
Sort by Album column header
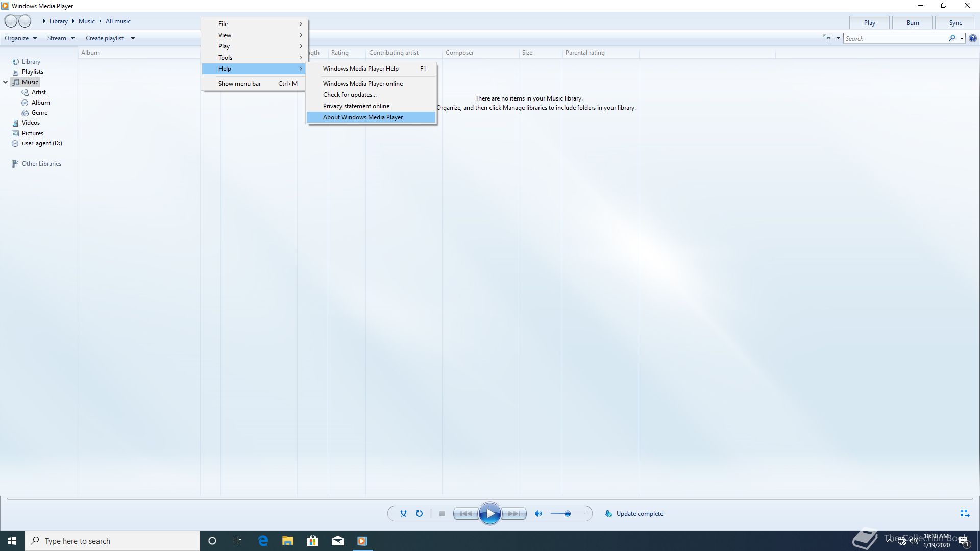point(139,53)
